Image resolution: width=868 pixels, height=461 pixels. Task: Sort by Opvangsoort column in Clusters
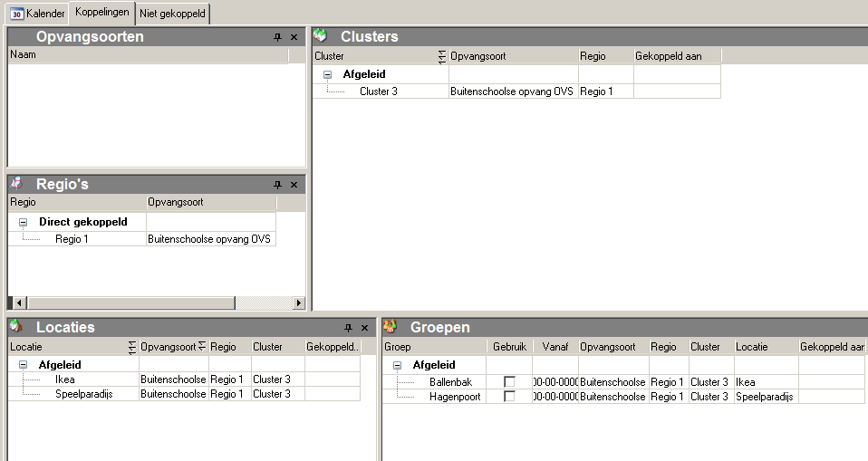pyautogui.click(x=513, y=56)
